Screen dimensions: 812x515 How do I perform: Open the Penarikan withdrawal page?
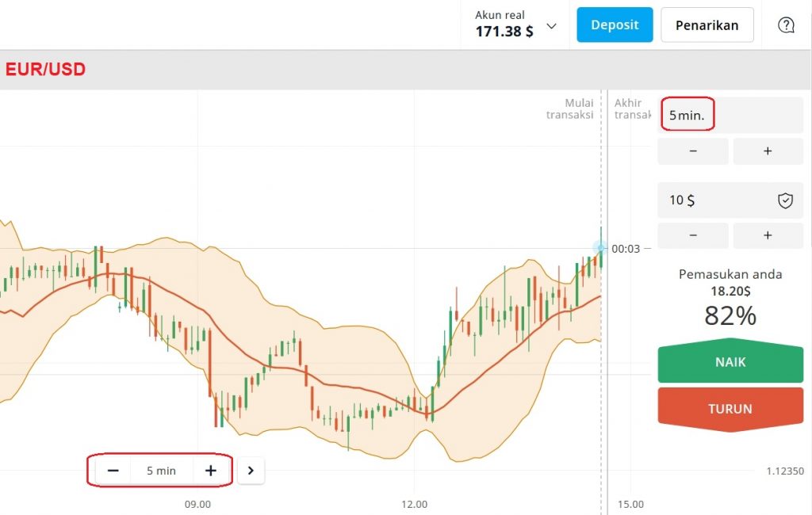coord(707,25)
